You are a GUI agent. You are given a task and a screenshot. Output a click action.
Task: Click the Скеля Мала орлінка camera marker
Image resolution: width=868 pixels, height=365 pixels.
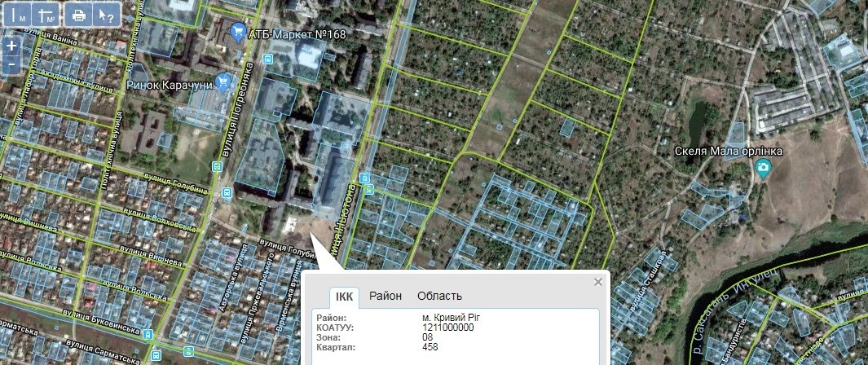click(763, 168)
